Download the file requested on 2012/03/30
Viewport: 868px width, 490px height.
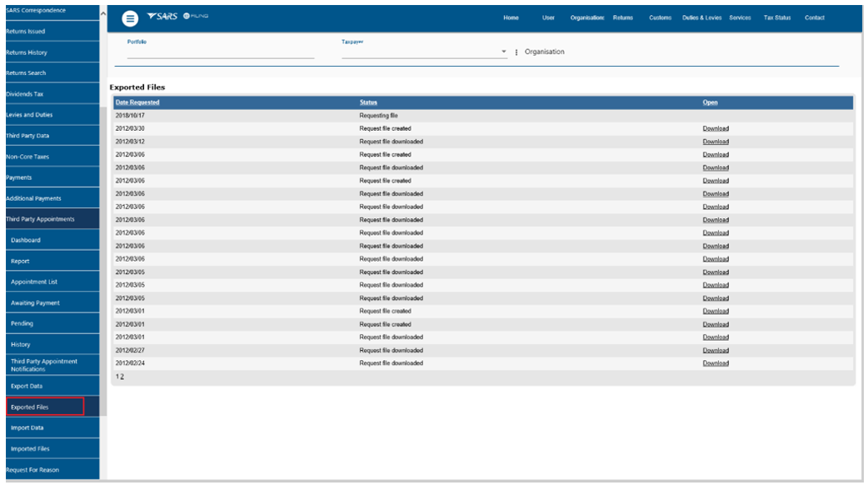tap(715, 129)
